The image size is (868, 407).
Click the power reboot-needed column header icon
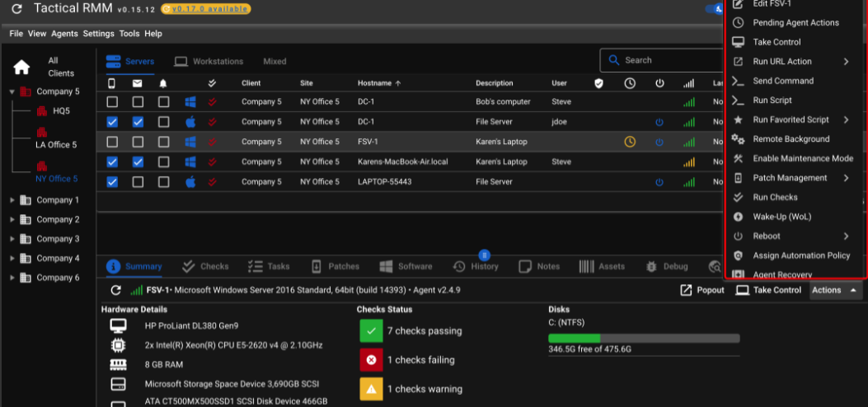pyautogui.click(x=659, y=83)
